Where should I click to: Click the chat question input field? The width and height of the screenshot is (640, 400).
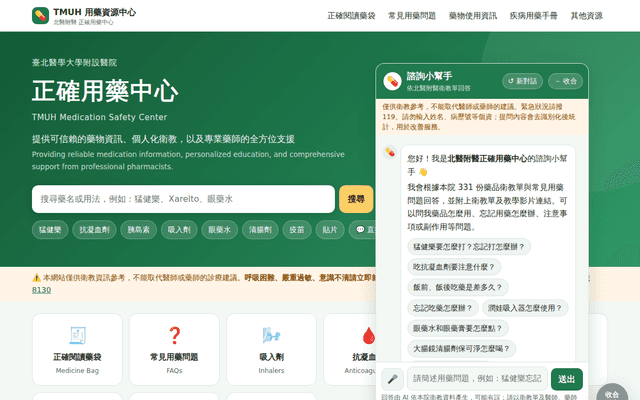477,379
